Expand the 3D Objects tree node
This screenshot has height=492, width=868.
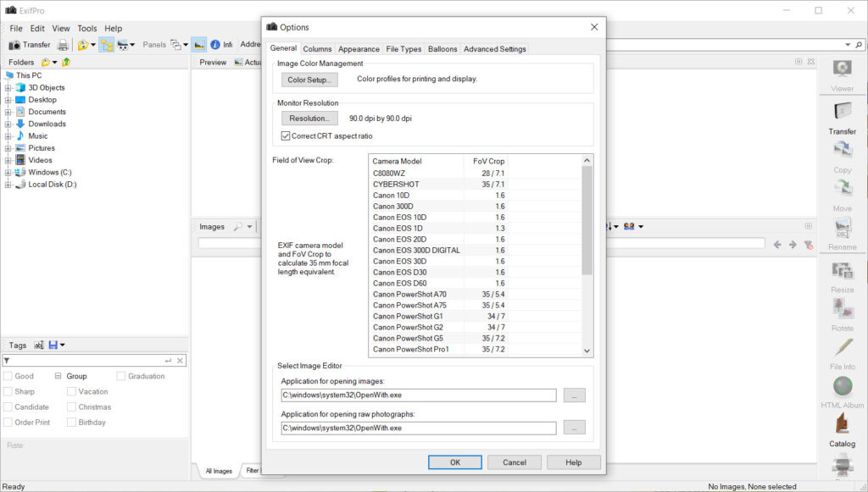coord(8,87)
